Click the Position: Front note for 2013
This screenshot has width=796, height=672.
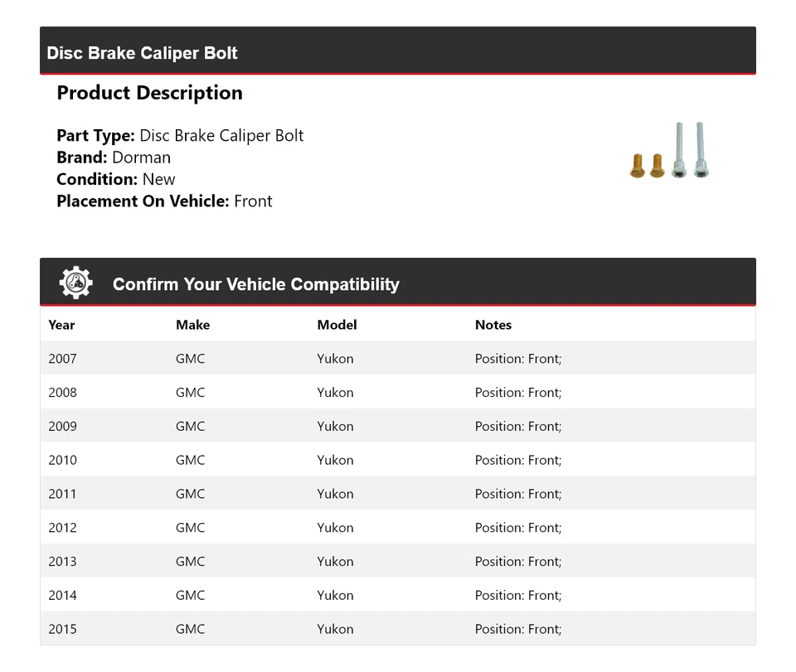pyautogui.click(x=517, y=562)
